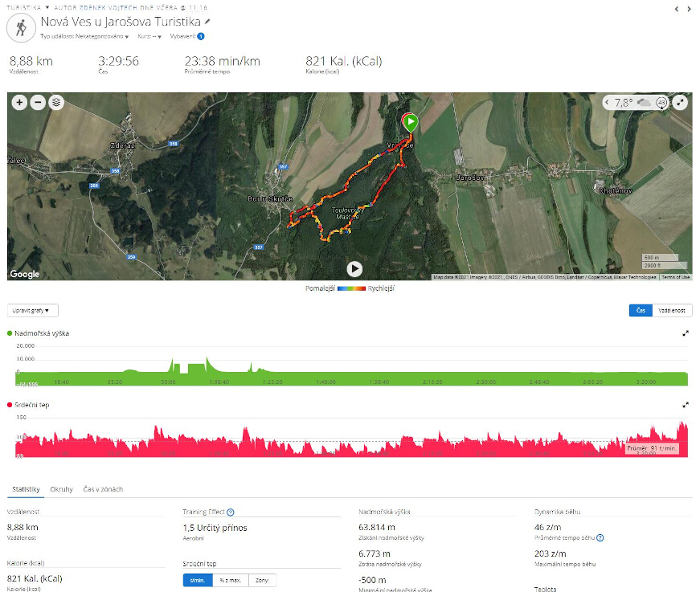
Task: Open Training Effect help icon
Action: coord(231,512)
